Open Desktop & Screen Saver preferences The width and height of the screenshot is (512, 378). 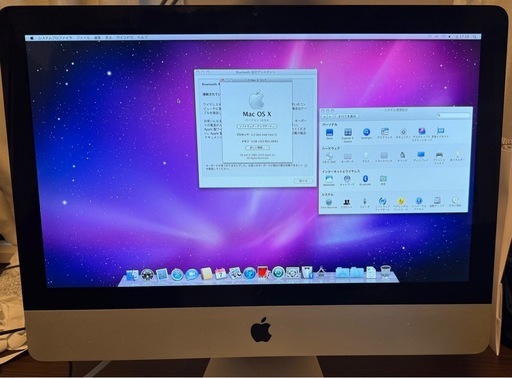click(422, 134)
